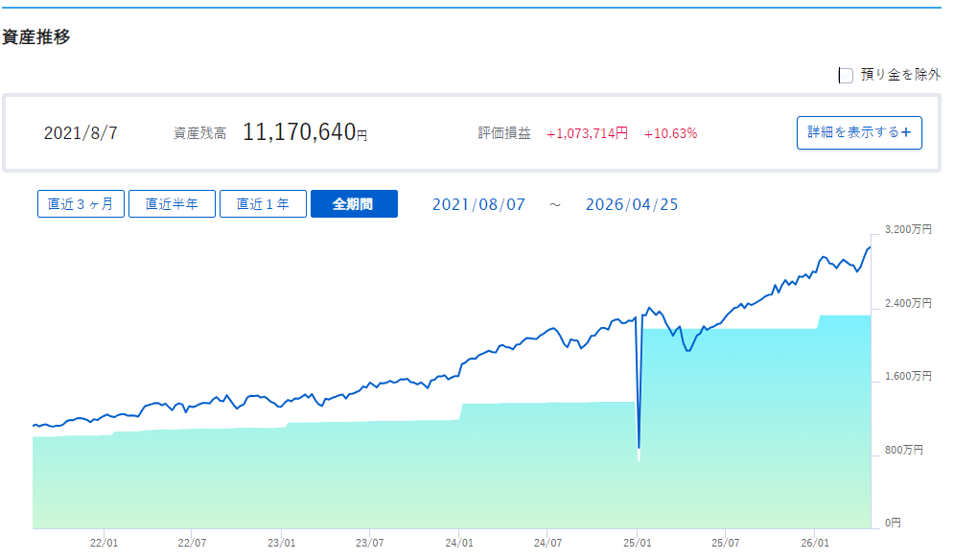Click the 22/01 x-axis label

(x=105, y=543)
